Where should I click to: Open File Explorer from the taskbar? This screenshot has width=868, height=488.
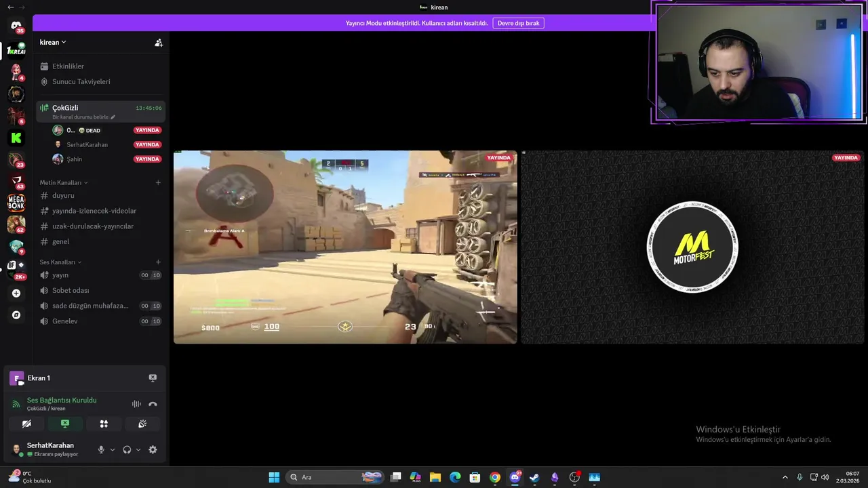(435, 477)
